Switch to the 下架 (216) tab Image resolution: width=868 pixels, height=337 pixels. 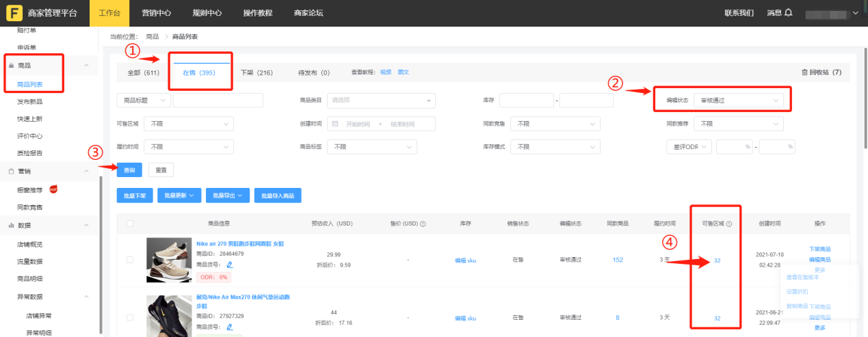[x=257, y=72]
